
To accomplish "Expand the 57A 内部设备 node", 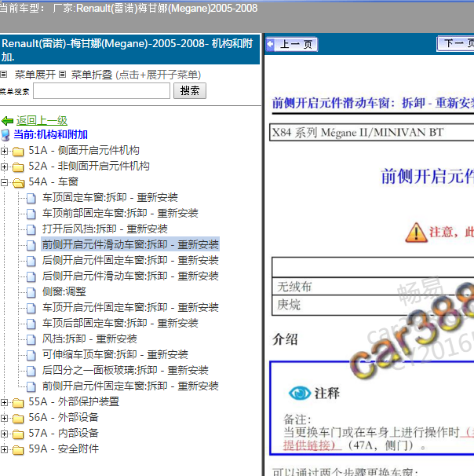I will (4, 434).
